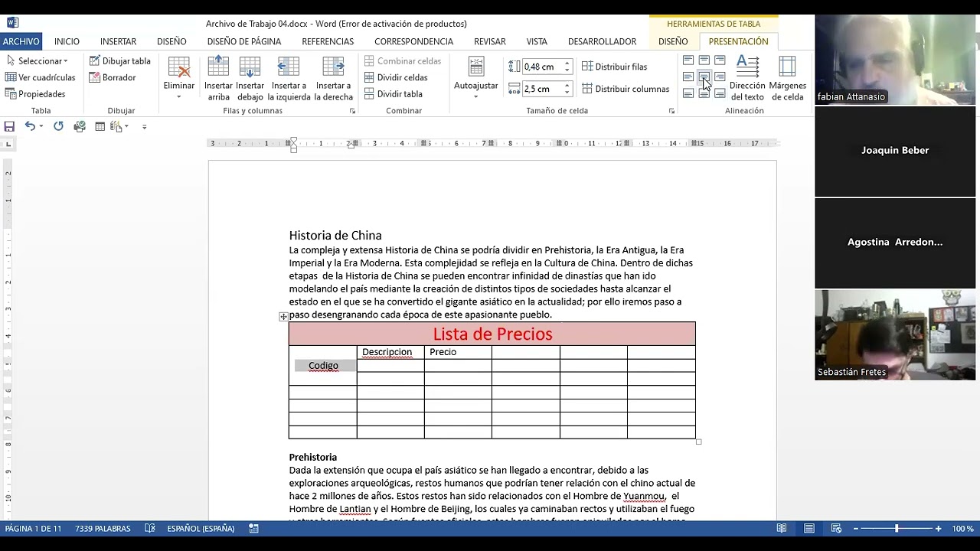Set alignment to middle center

pos(704,77)
